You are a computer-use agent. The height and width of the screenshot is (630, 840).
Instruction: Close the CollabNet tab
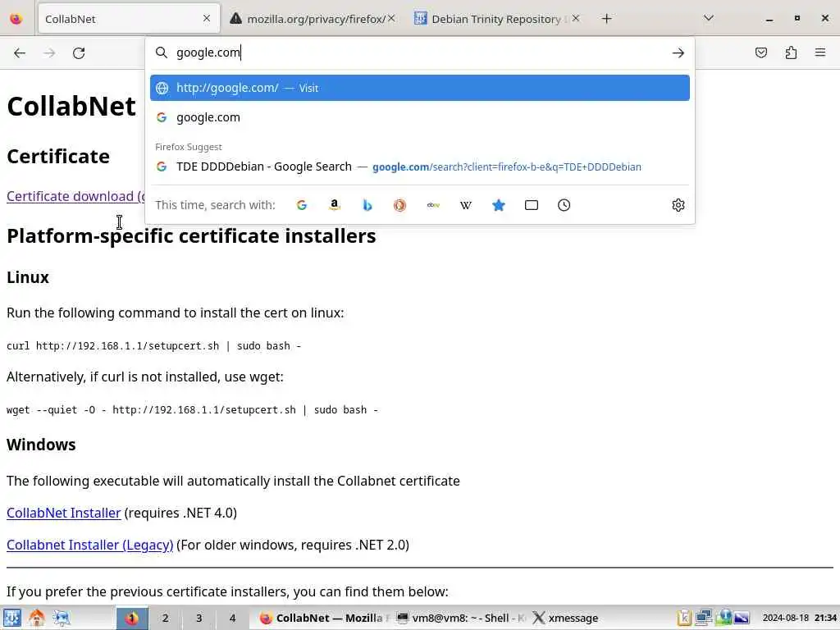207,18
